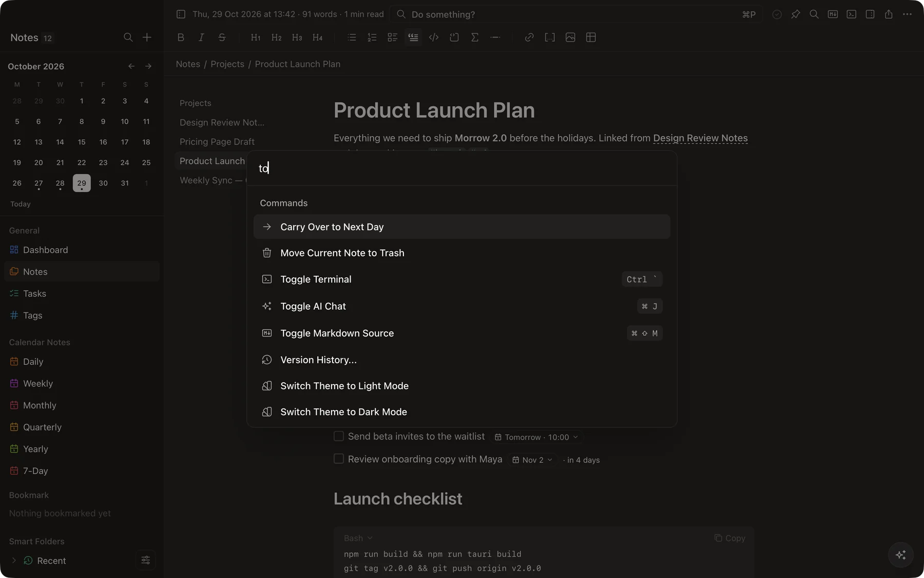The width and height of the screenshot is (924, 578).
Task: Select 'Switch Theme to Light Mode'
Action: click(462, 386)
